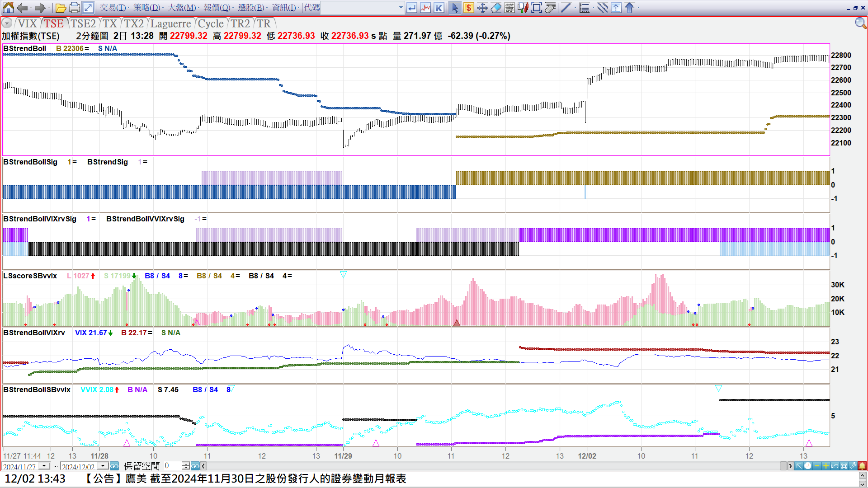868x488 pixels.
Task: Switch to the Cycle tab
Action: tap(211, 23)
